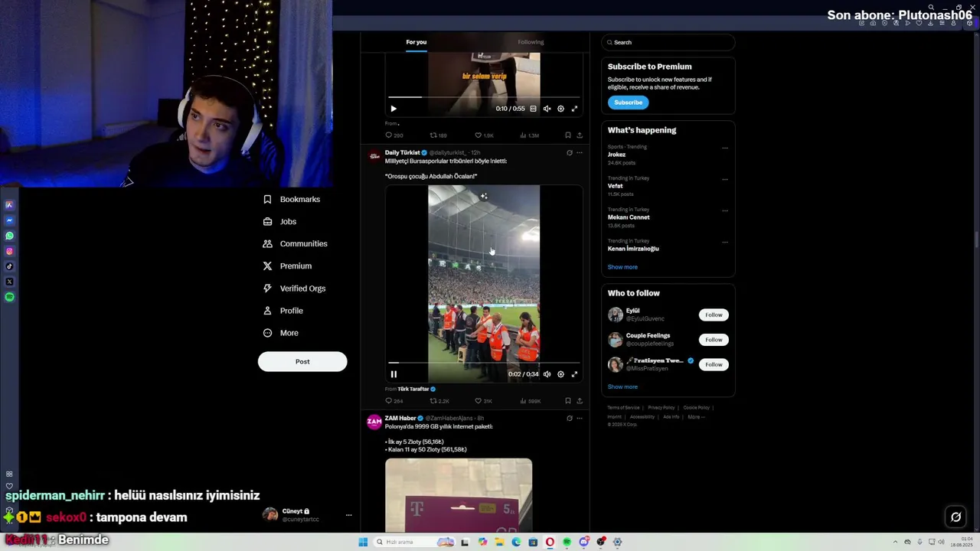Open options for Mekanı Cennet trend
The height and width of the screenshot is (551, 980).
click(x=725, y=210)
